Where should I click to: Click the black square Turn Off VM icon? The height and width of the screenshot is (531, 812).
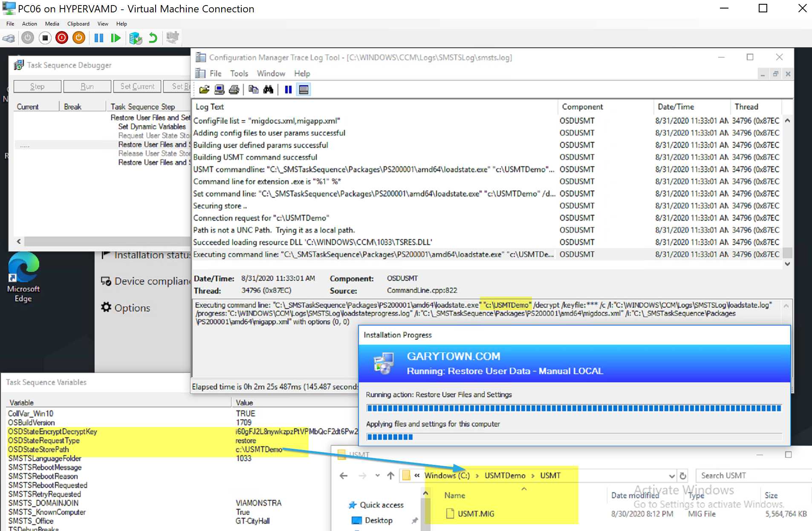45,38
